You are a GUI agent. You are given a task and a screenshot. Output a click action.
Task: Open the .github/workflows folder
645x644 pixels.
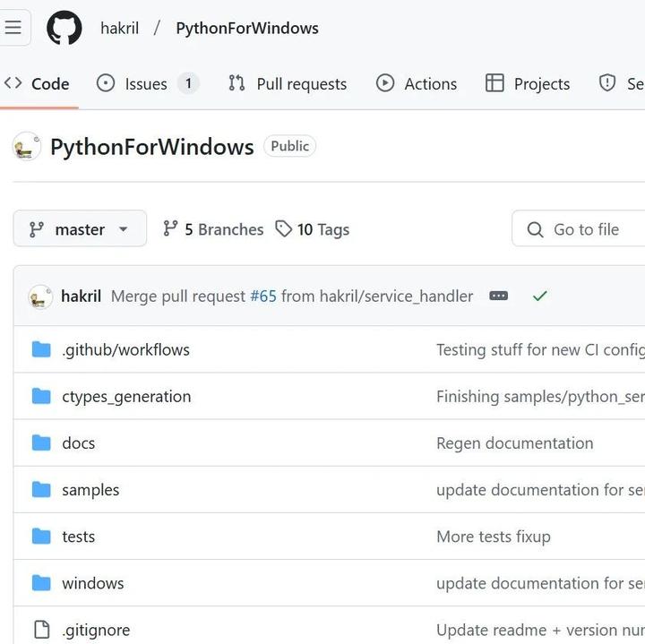tap(126, 350)
